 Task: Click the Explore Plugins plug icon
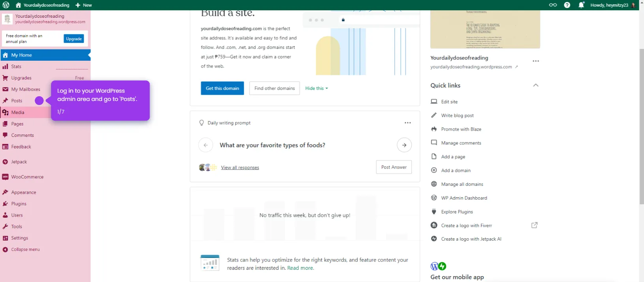(434, 211)
